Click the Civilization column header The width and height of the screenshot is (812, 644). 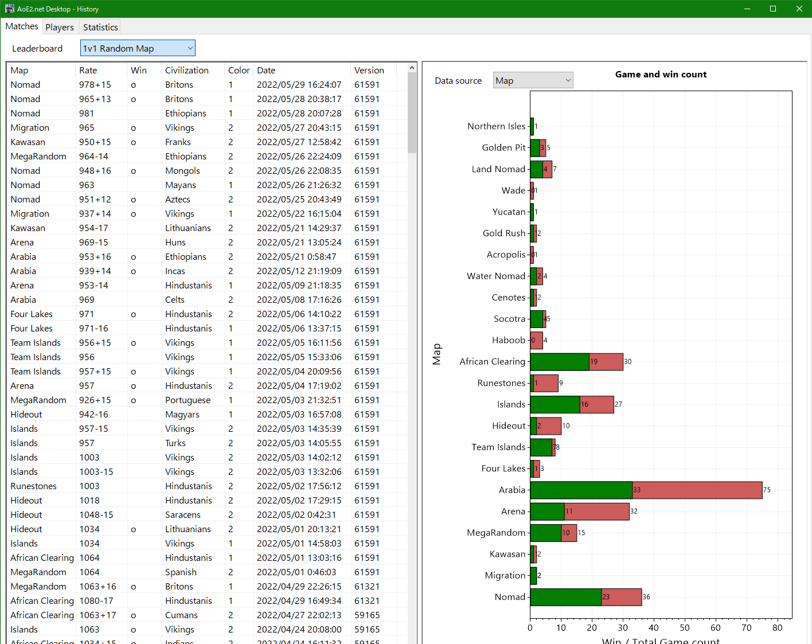[x=187, y=70]
